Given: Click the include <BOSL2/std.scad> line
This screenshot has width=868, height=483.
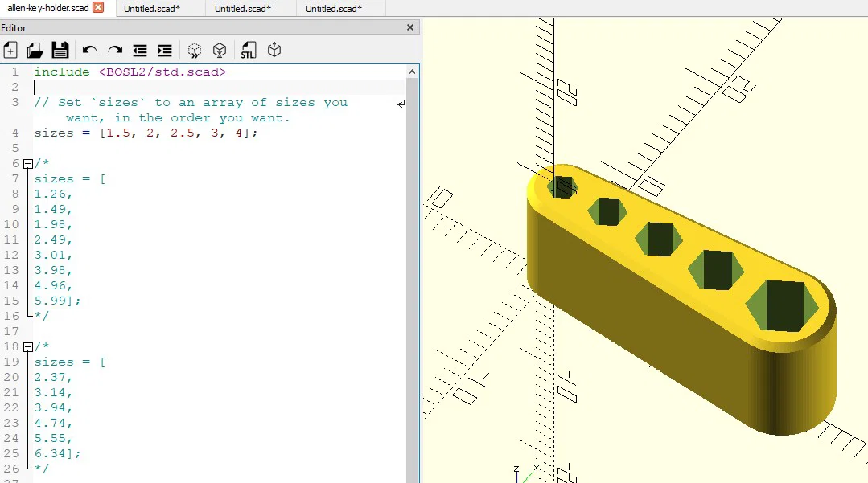Looking at the screenshot, I should tap(130, 72).
